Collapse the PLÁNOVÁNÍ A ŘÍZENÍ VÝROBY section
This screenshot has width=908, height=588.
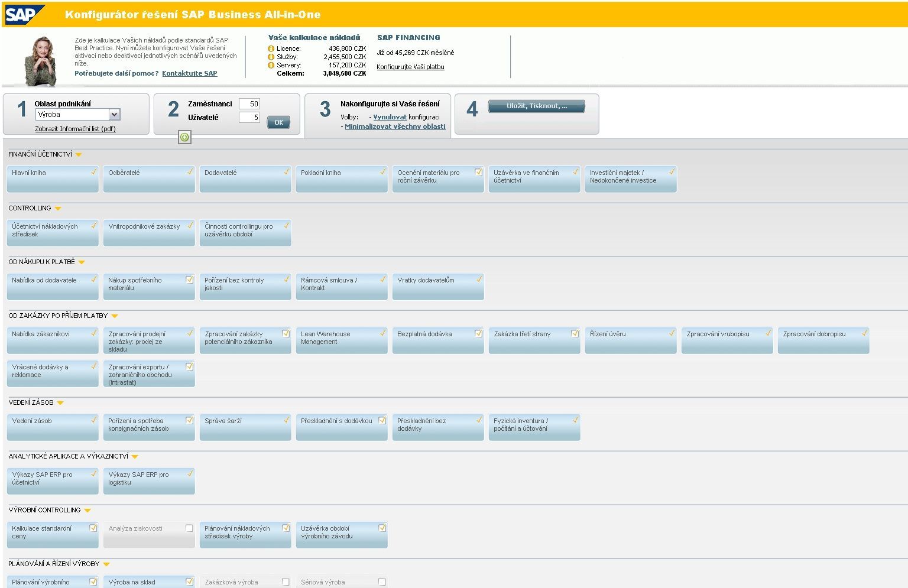coord(106,564)
